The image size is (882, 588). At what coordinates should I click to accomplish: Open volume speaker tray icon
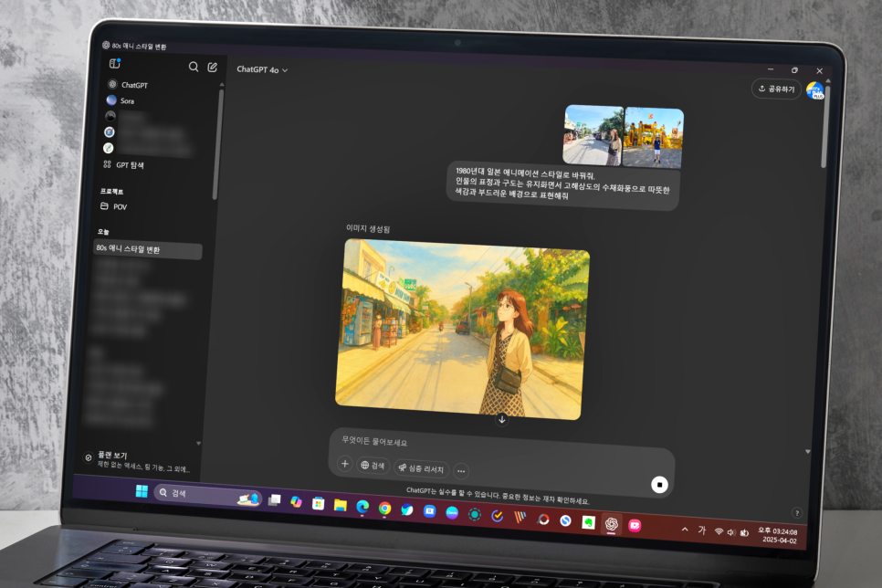(x=730, y=532)
